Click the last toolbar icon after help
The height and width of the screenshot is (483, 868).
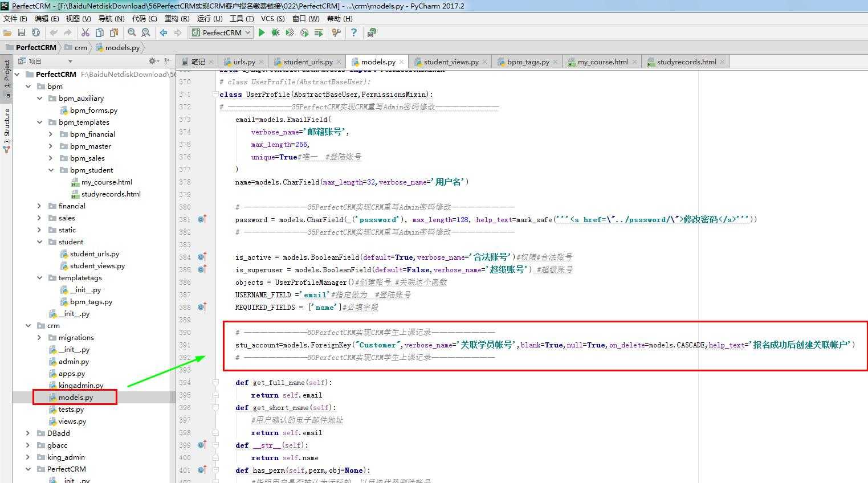click(x=372, y=32)
